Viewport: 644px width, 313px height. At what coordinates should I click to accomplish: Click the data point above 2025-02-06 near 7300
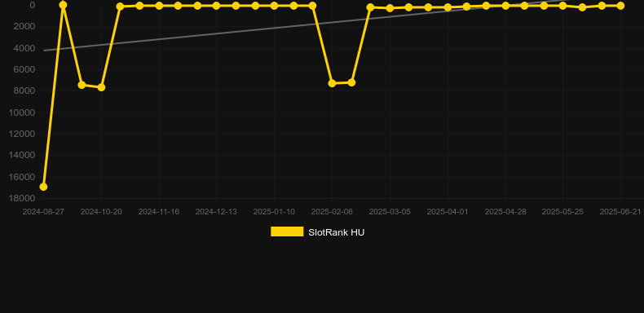332,83
